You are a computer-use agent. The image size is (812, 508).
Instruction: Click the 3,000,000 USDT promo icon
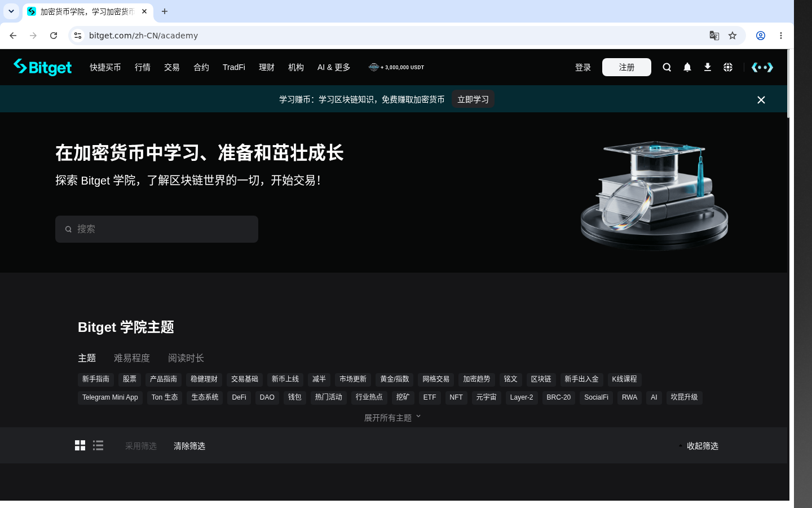396,67
